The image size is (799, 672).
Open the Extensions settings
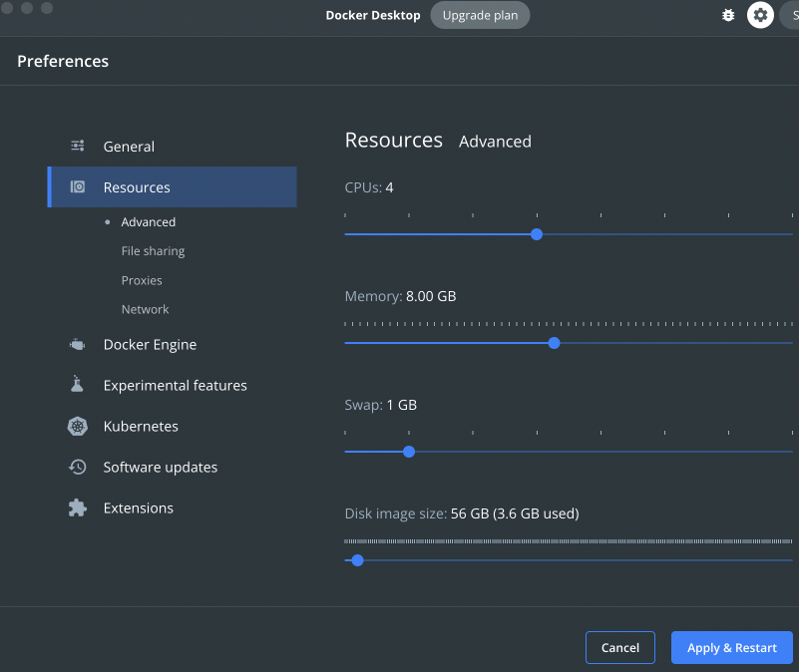coord(173,507)
